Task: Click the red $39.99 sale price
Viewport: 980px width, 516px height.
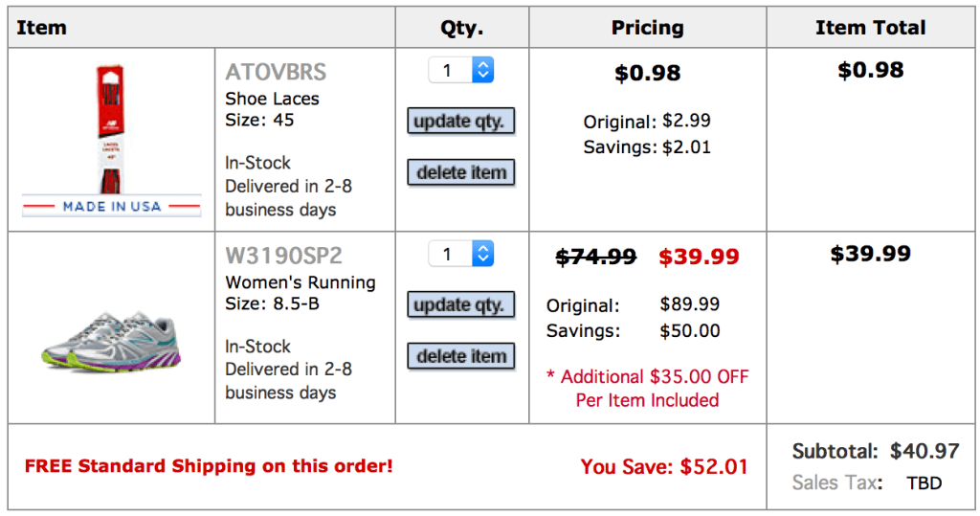Action: (699, 257)
